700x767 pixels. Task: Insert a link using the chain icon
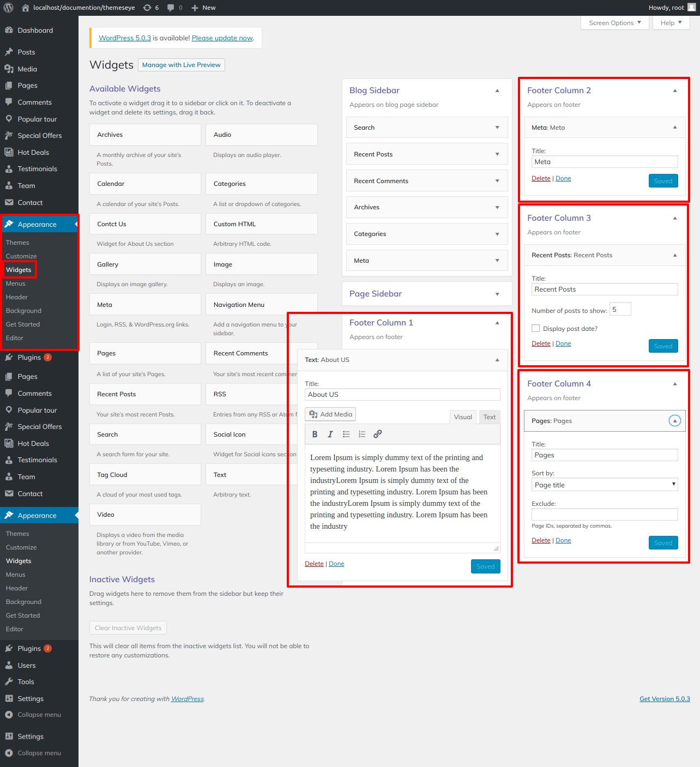tap(377, 434)
